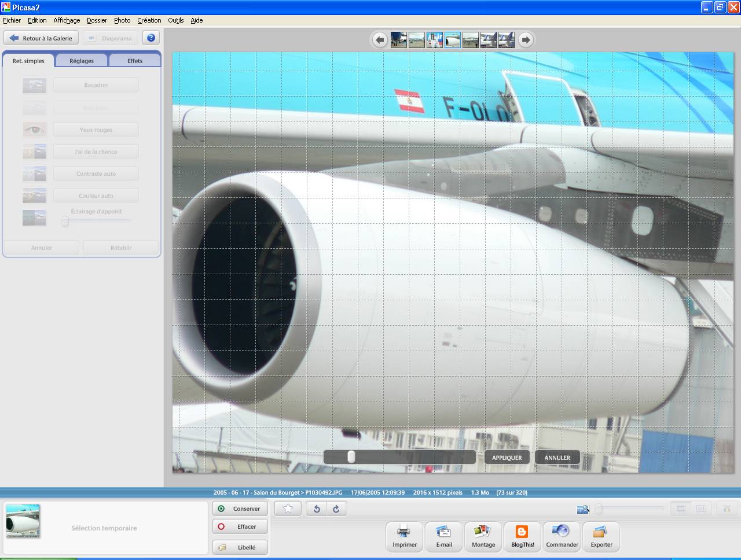Click the fit-to-window view icon
The height and width of the screenshot is (560, 741).
681,509
